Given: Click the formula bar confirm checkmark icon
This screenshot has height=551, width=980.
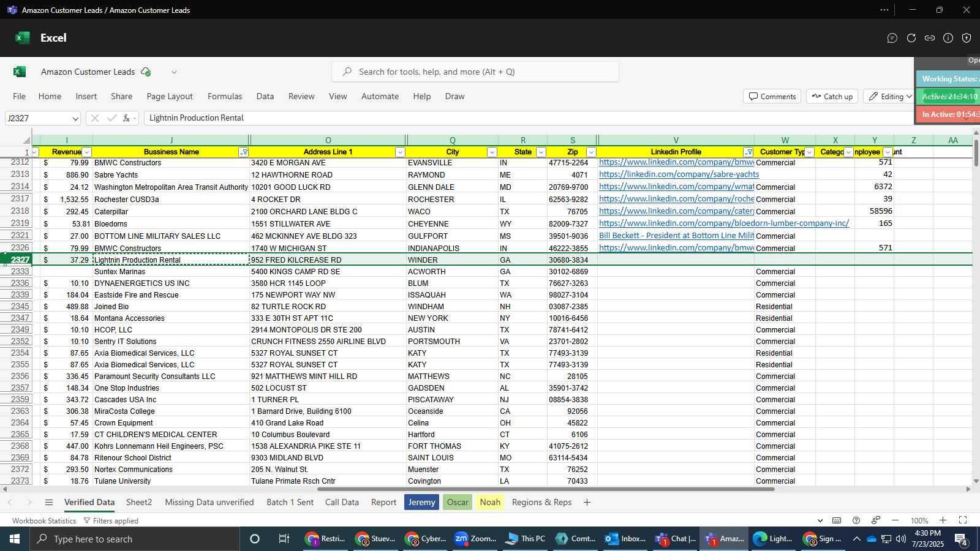Looking at the screenshot, I should (111, 118).
